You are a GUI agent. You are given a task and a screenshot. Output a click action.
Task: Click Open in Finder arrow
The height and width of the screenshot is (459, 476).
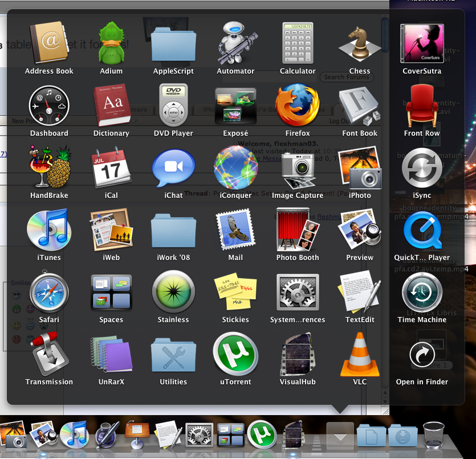(422, 355)
